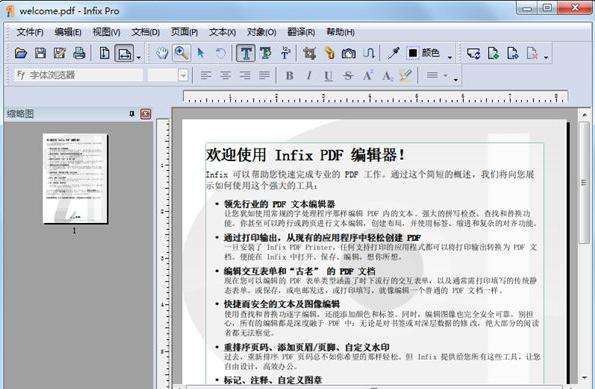Center align the text
Image resolution: width=595 pixels, height=389 pixels.
pos(225,76)
